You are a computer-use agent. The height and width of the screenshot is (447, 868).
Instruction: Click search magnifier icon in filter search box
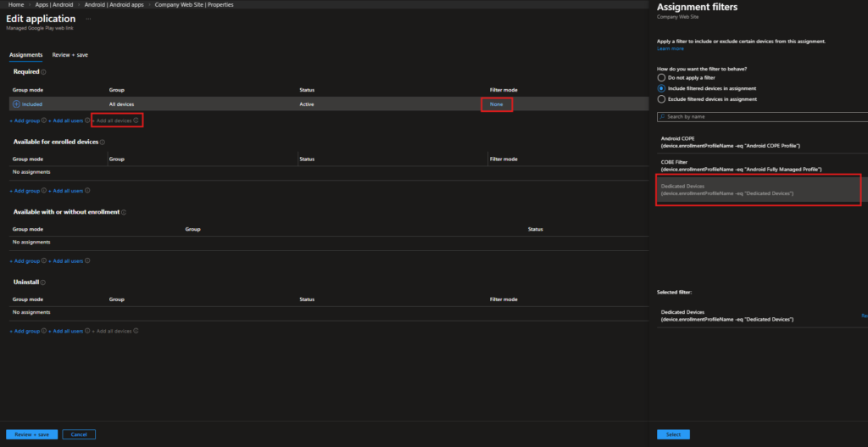click(x=662, y=116)
